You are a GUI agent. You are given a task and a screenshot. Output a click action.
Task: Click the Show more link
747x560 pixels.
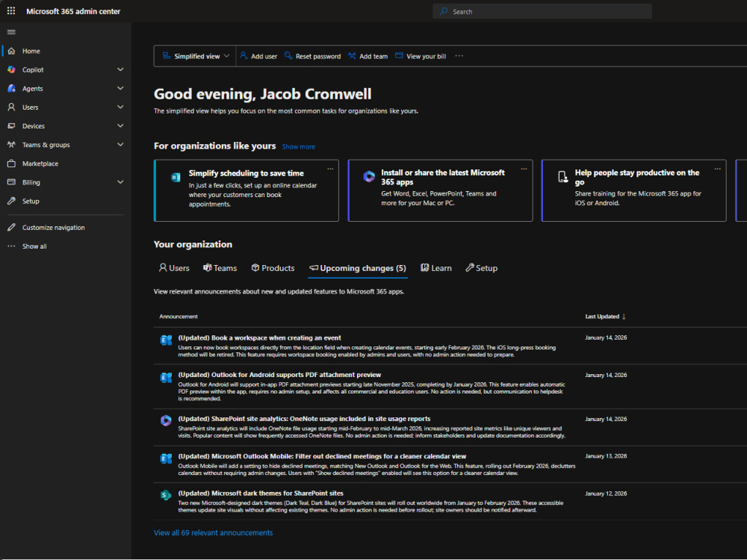coord(298,146)
